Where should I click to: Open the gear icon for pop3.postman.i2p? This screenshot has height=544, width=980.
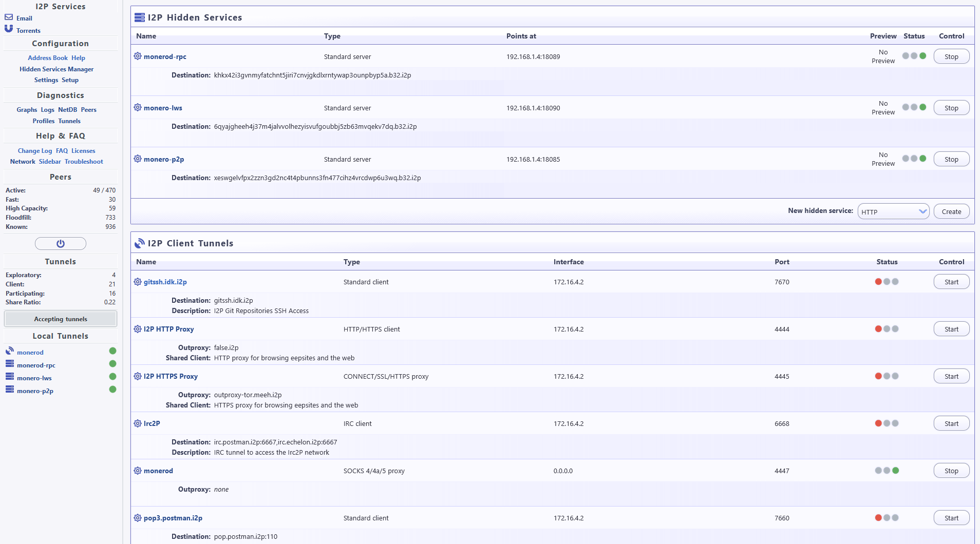137,518
